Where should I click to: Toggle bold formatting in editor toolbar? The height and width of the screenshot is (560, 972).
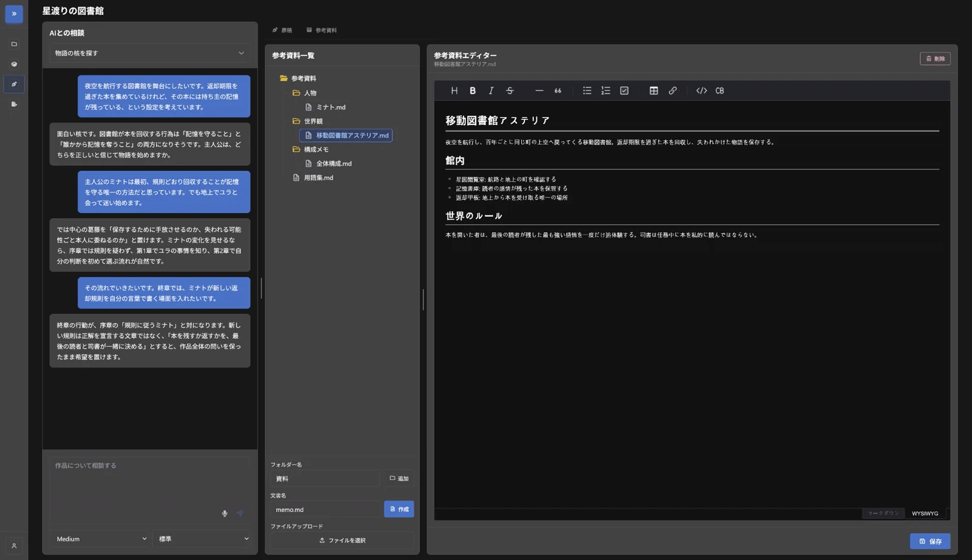[x=473, y=90]
